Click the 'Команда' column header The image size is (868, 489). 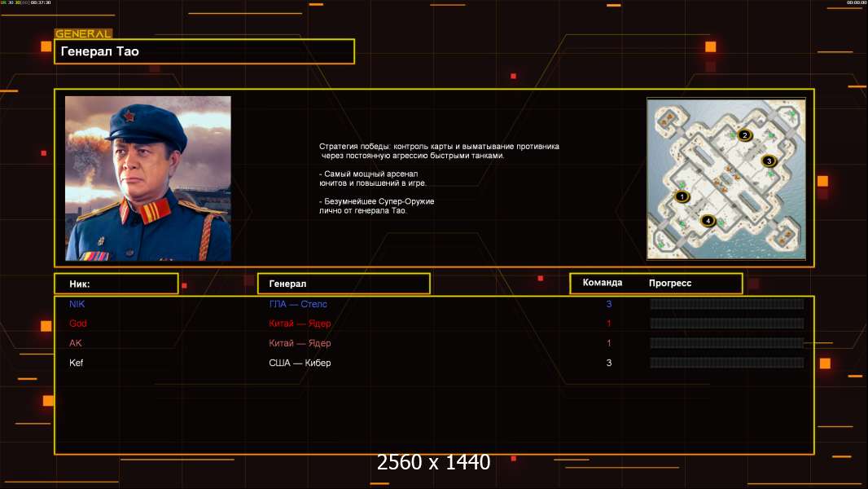[x=603, y=283]
